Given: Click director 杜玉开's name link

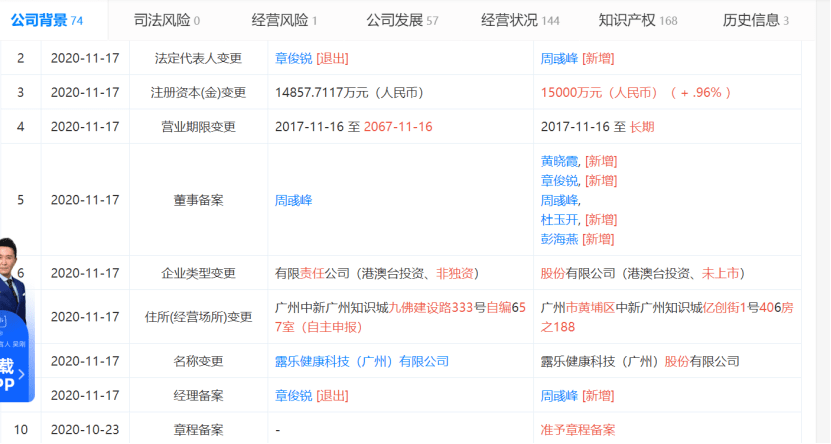Looking at the screenshot, I should [560, 220].
